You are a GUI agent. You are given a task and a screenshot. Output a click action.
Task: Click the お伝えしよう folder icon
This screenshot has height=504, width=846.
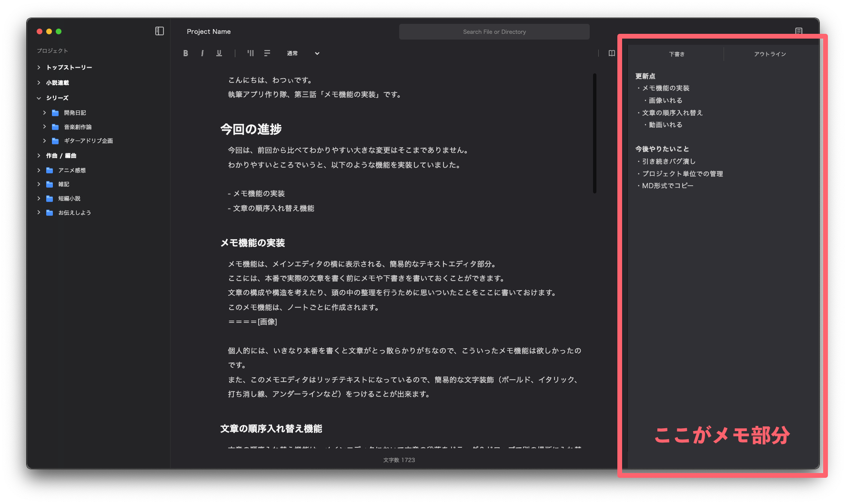click(x=50, y=212)
